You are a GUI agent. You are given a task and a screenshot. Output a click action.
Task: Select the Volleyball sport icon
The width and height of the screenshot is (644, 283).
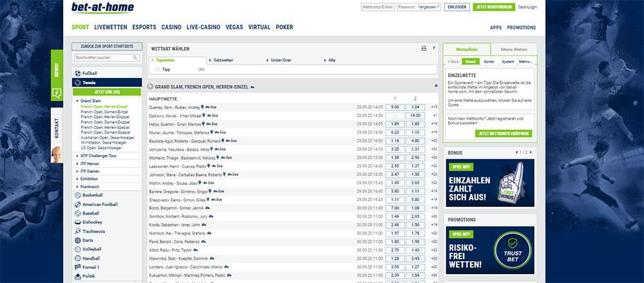78,249
